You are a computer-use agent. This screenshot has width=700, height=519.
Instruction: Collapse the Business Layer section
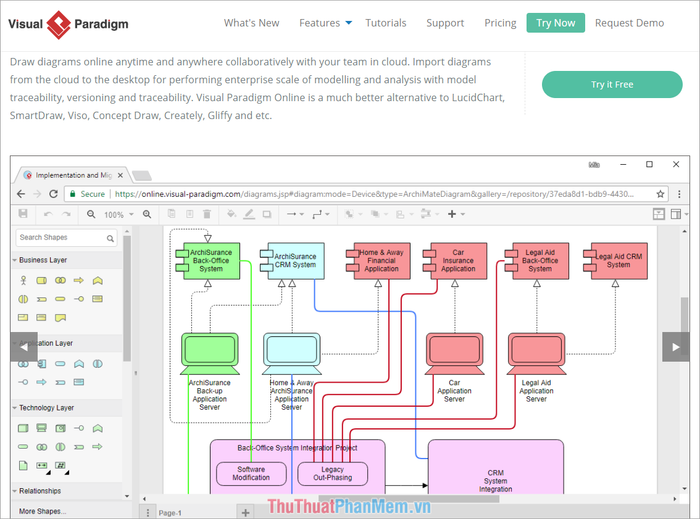point(67,260)
